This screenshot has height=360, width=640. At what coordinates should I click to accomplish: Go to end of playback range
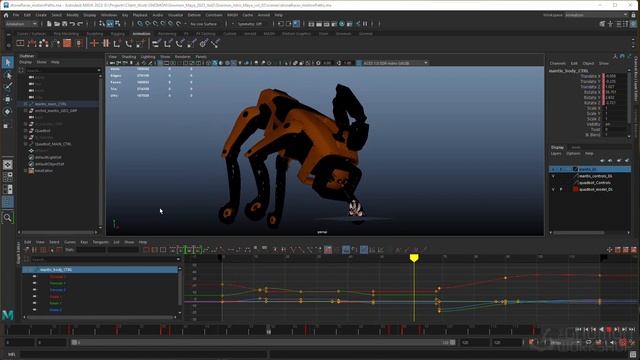coord(632,330)
